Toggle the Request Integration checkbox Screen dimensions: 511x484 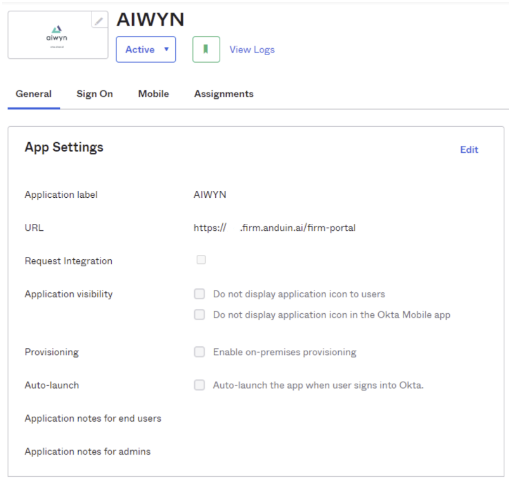click(201, 259)
